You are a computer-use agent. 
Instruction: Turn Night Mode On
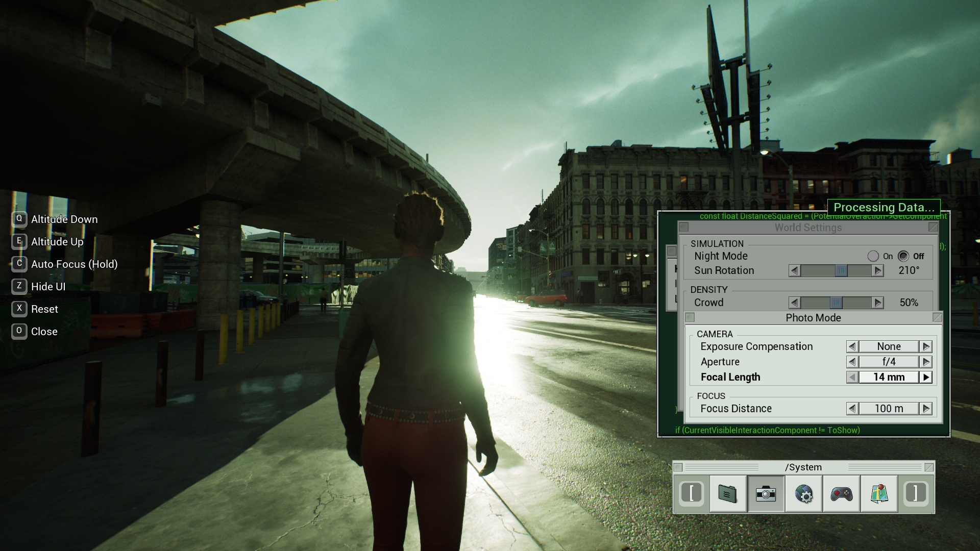[873, 256]
